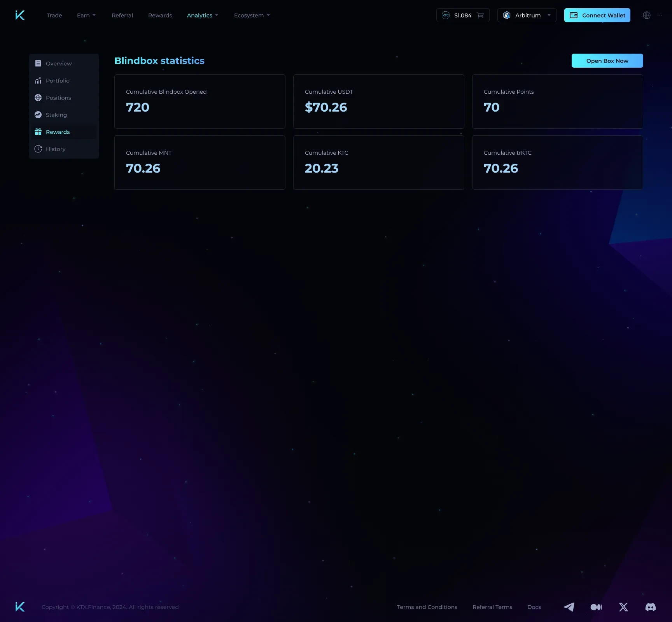This screenshot has height=622, width=672.
Task: Click the KTX logo in header
Action: (x=20, y=15)
